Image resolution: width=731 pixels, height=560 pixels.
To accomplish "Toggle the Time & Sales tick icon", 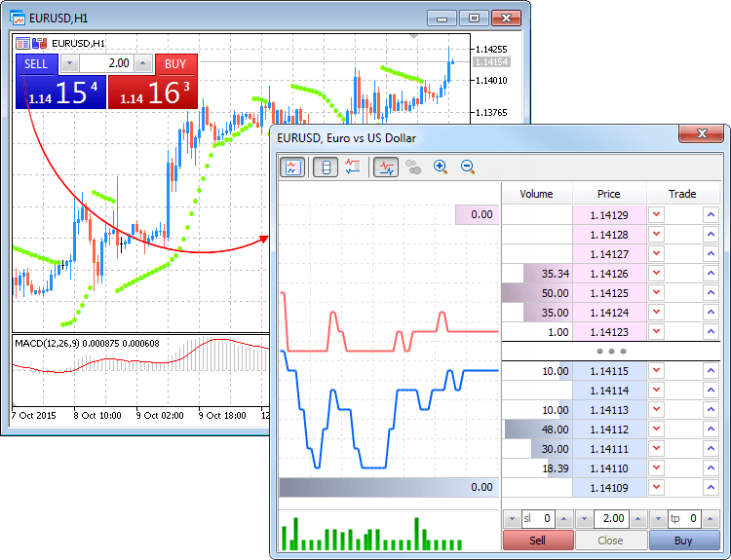I will click(386, 167).
